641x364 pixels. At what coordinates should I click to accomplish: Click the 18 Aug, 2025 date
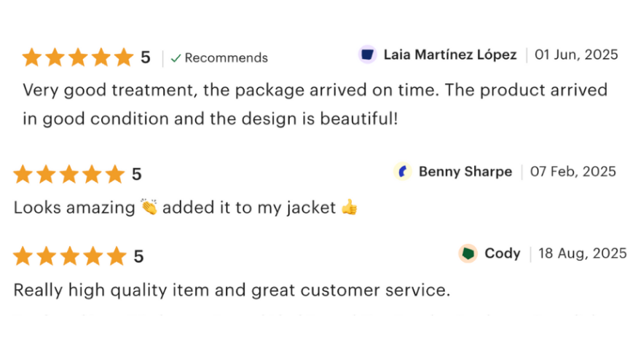coord(582,253)
